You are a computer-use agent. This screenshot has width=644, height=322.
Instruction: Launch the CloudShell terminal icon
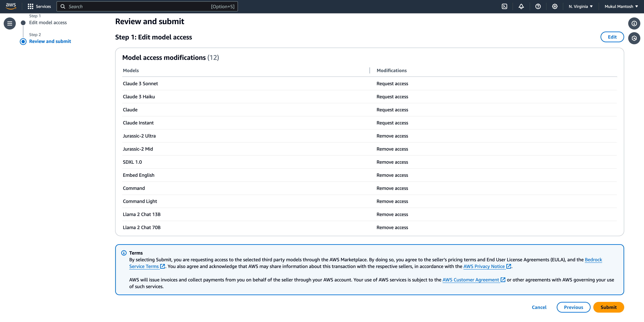pos(504,7)
